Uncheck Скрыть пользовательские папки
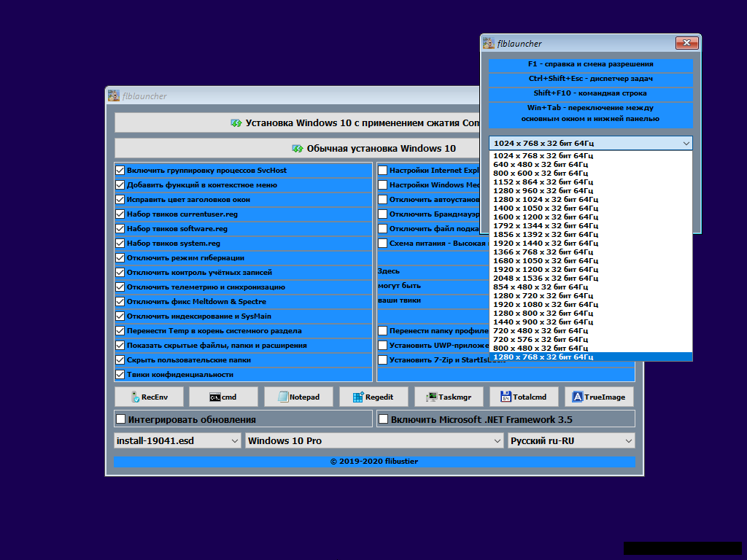The image size is (747, 560). (120, 360)
